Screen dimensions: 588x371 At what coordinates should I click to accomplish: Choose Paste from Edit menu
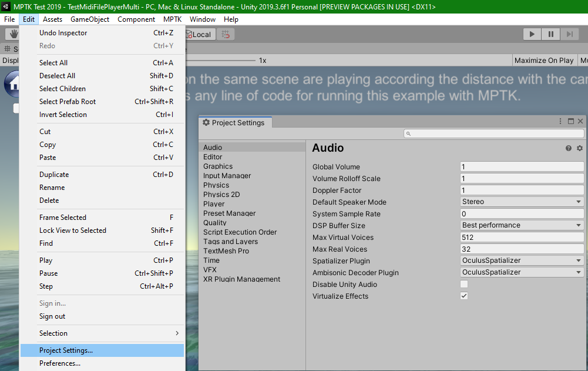[102, 158]
